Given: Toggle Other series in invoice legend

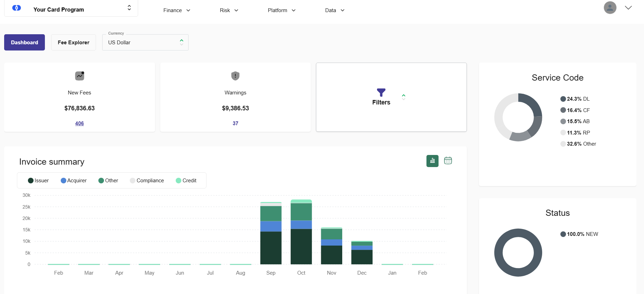Looking at the screenshot, I should point(108,181).
